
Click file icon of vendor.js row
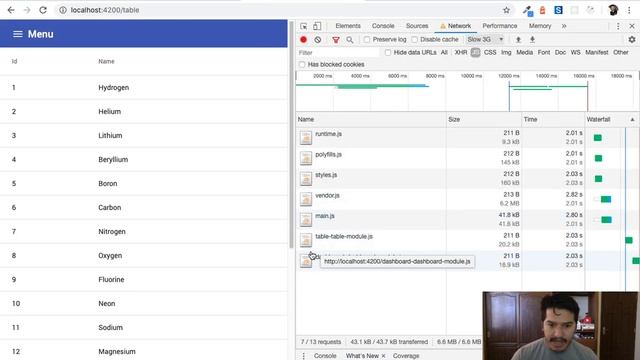click(306, 199)
